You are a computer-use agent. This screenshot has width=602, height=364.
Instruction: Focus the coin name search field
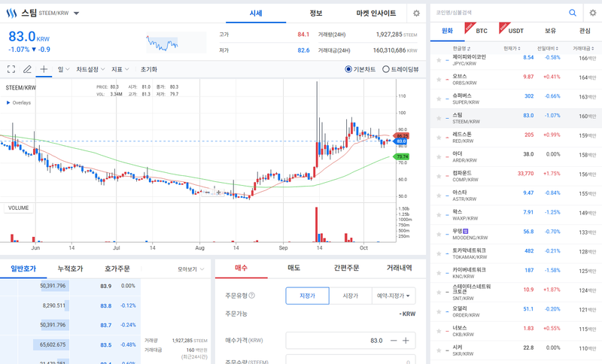tap(499, 13)
